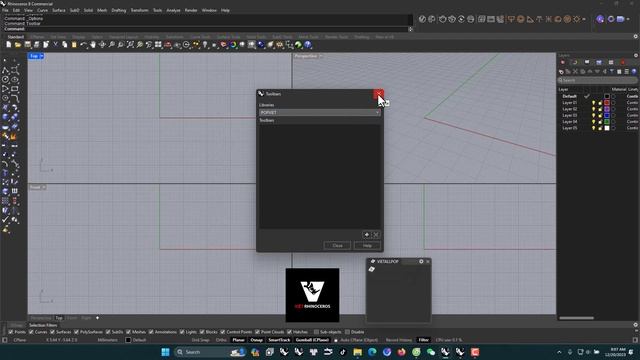Click the delete X icon in Toolbars dialog

(x=376, y=235)
